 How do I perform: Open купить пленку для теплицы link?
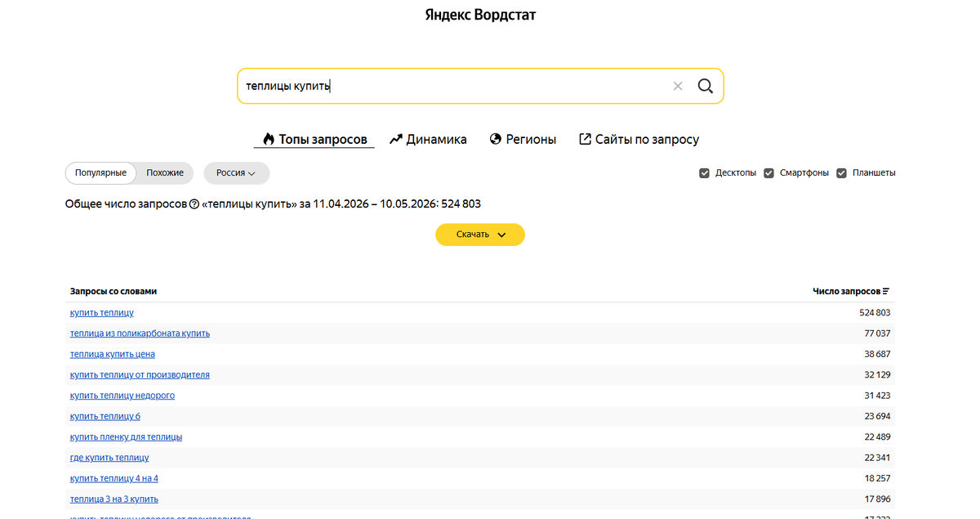click(127, 436)
